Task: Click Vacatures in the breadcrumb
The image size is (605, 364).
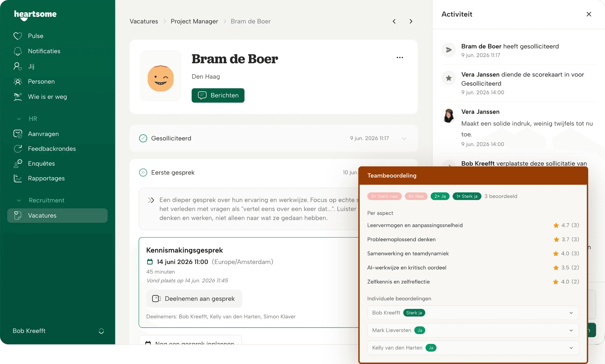Action: click(x=144, y=21)
